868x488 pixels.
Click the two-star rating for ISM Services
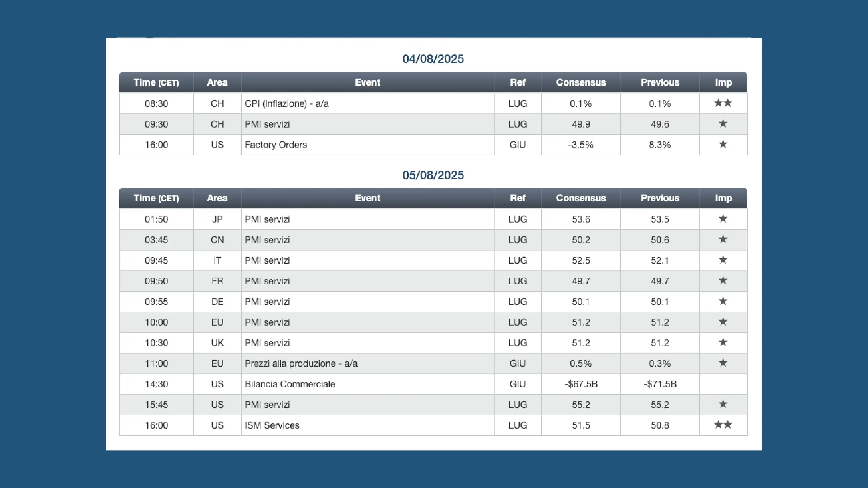click(x=723, y=425)
